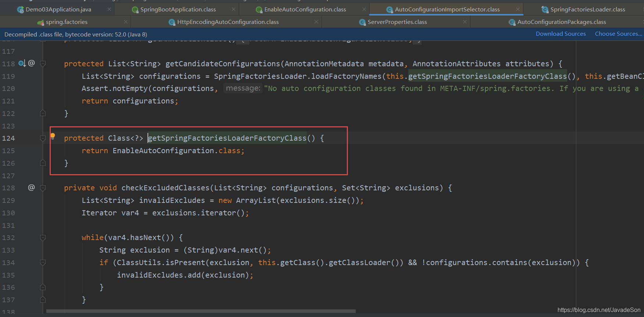Close AutoConfigurationImportSelector.class tab
Image resolution: width=644 pixels, height=317 pixels.
point(518,9)
